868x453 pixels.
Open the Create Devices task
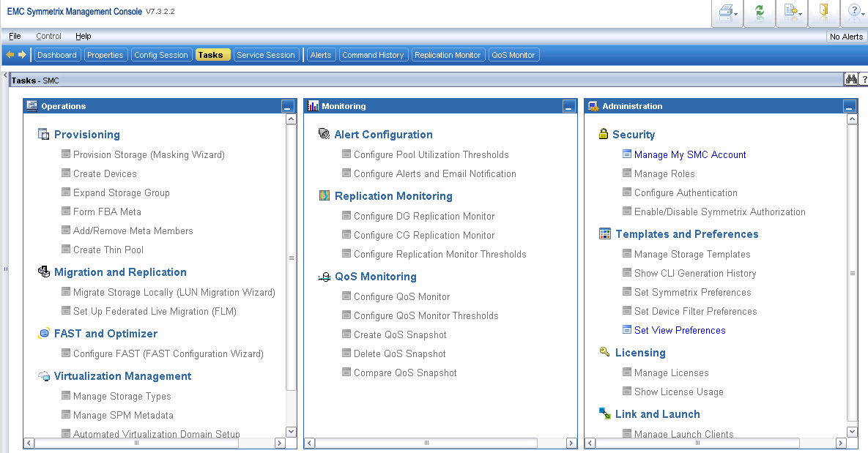(x=105, y=173)
